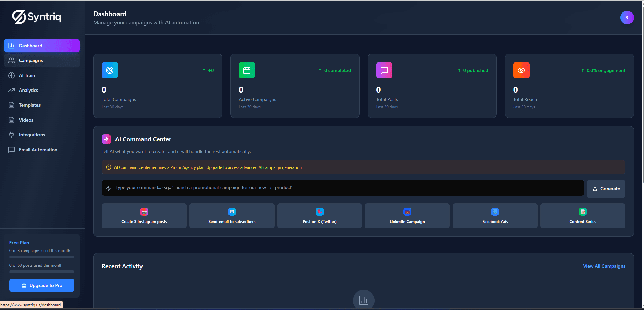Click the Total Posts message icon
Screen dimensions: 644x310
(x=384, y=70)
